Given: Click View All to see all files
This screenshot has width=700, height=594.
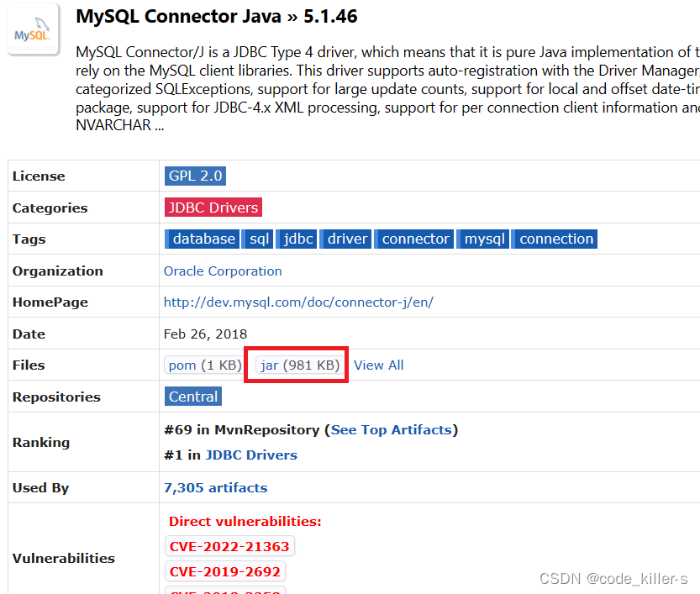Looking at the screenshot, I should [x=378, y=365].
